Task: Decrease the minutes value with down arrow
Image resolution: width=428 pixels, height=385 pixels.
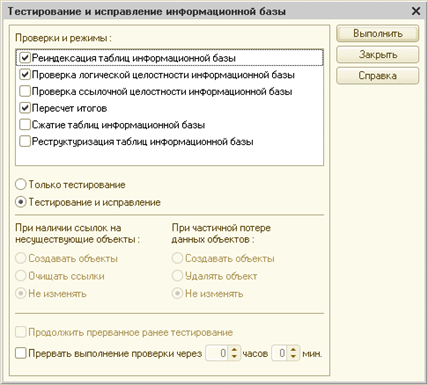Action: coord(293,357)
